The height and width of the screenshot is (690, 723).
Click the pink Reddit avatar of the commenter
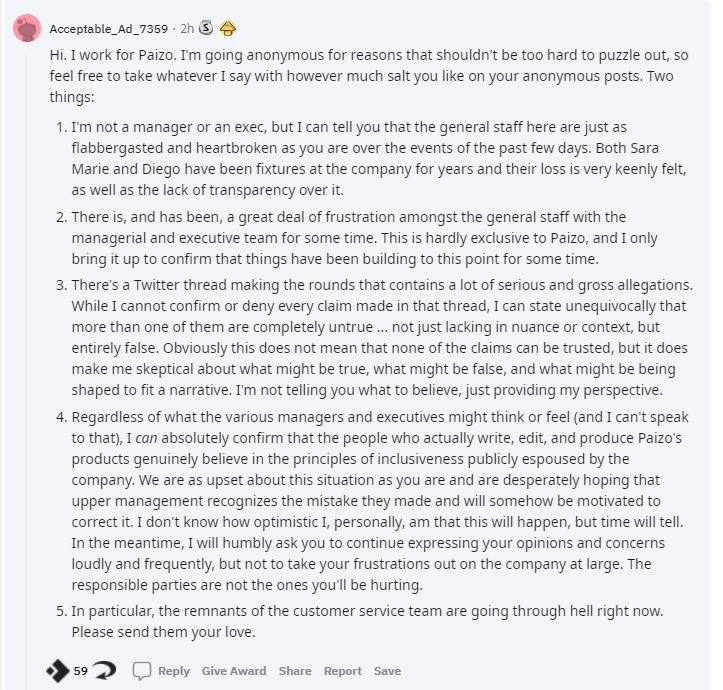(x=27, y=28)
